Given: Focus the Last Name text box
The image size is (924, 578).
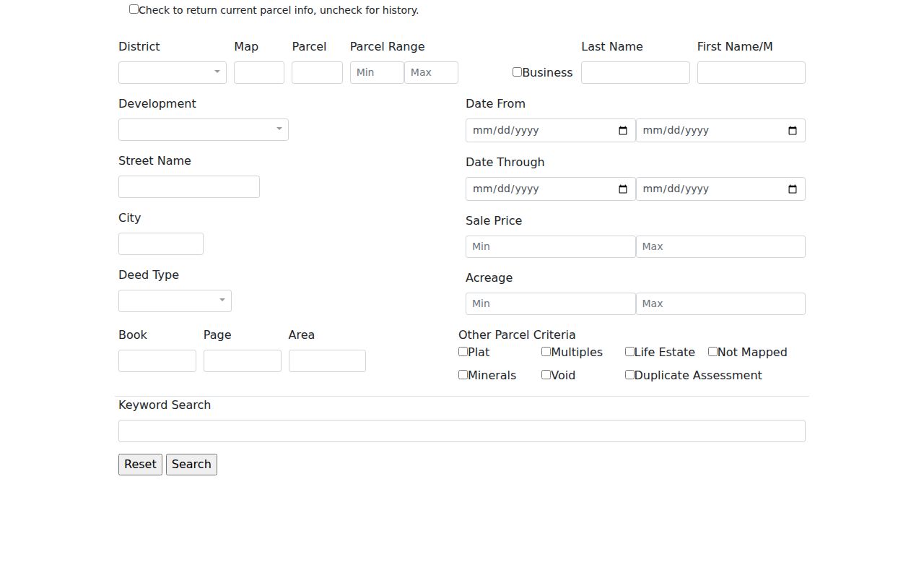Looking at the screenshot, I should (635, 73).
